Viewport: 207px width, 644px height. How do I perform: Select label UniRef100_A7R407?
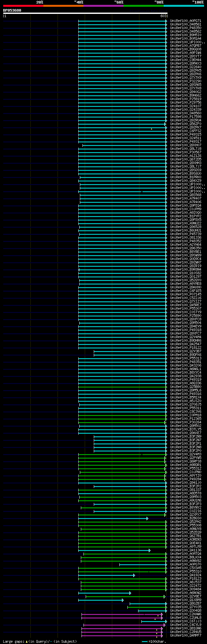tap(186, 199)
